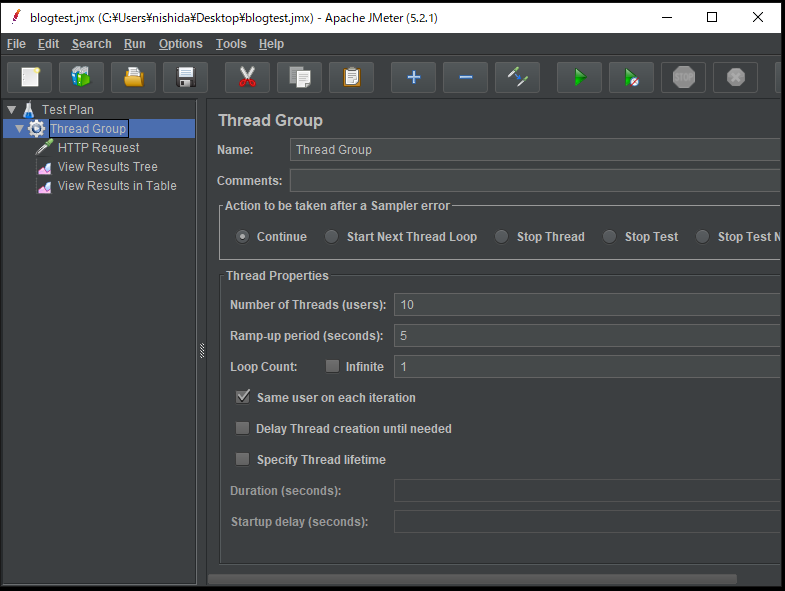785x591 pixels.
Task: Start the test with green play icon
Action: (580, 78)
